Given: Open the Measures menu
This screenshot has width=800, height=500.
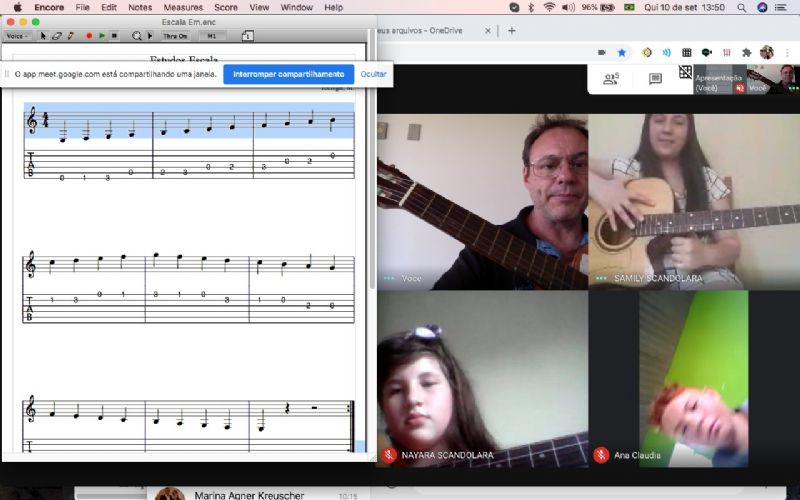Looking at the screenshot, I should tap(183, 8).
